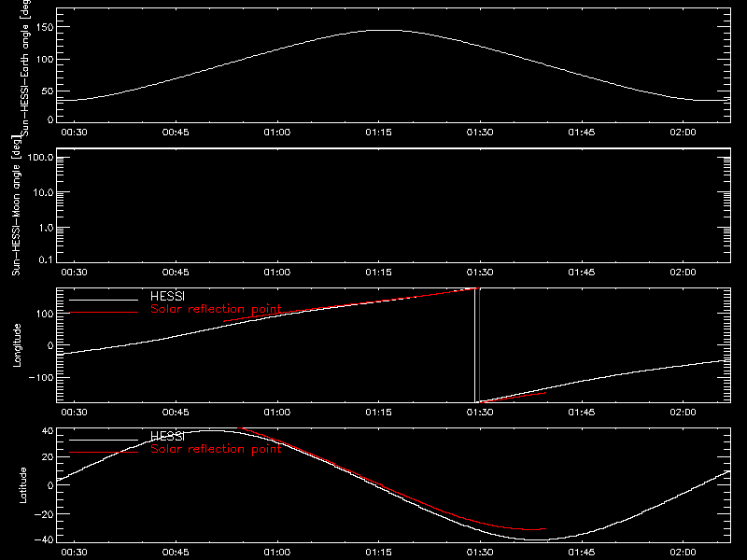Viewport: 747px width, 560px height.
Task: Click the 10.0 tick on Moon angle axis
Action: (43, 192)
